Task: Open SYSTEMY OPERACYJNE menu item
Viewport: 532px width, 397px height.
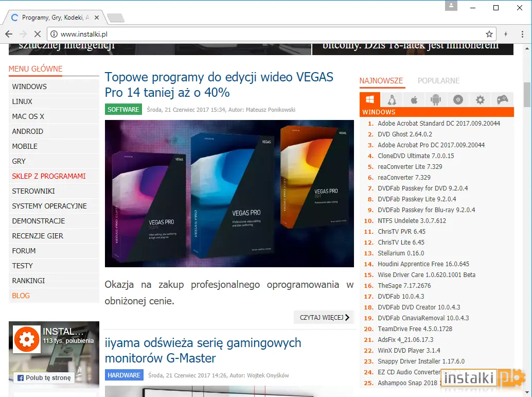Action: (54, 206)
